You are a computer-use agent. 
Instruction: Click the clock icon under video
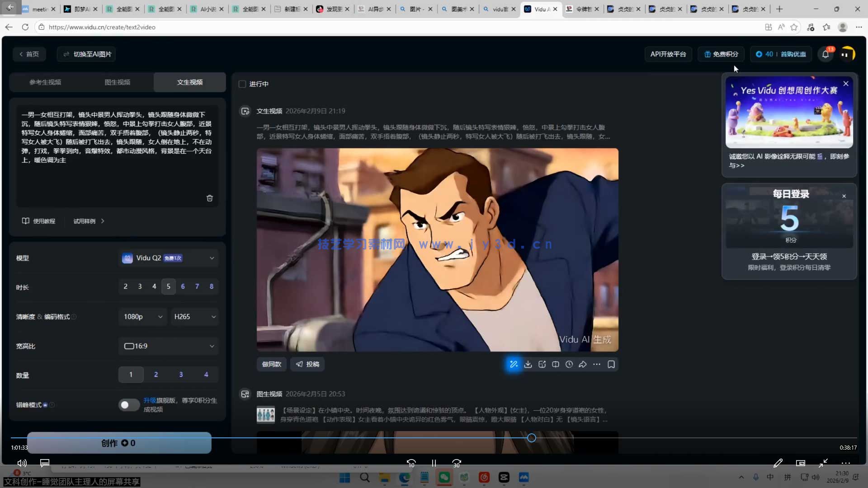pyautogui.click(x=569, y=364)
